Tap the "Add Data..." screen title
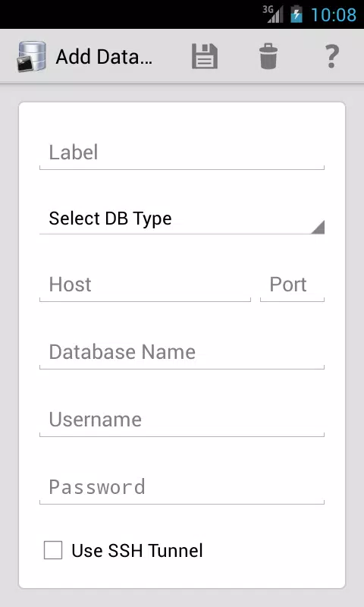The width and height of the screenshot is (364, 607). pyautogui.click(x=104, y=57)
